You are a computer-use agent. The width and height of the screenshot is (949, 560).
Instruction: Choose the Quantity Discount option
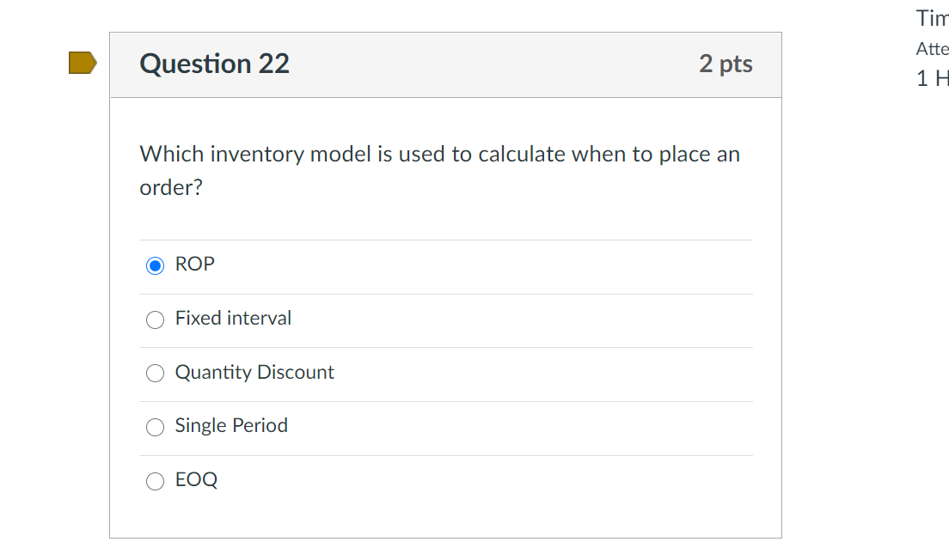pos(155,373)
